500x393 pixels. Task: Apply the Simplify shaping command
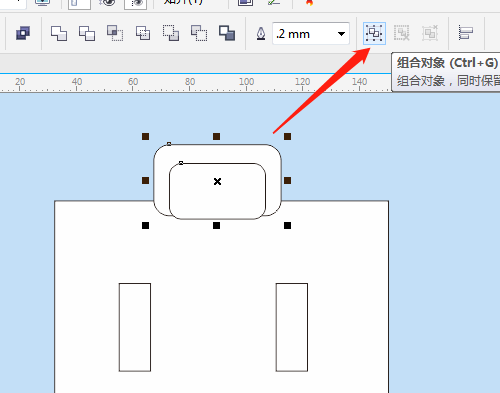[x=143, y=33]
